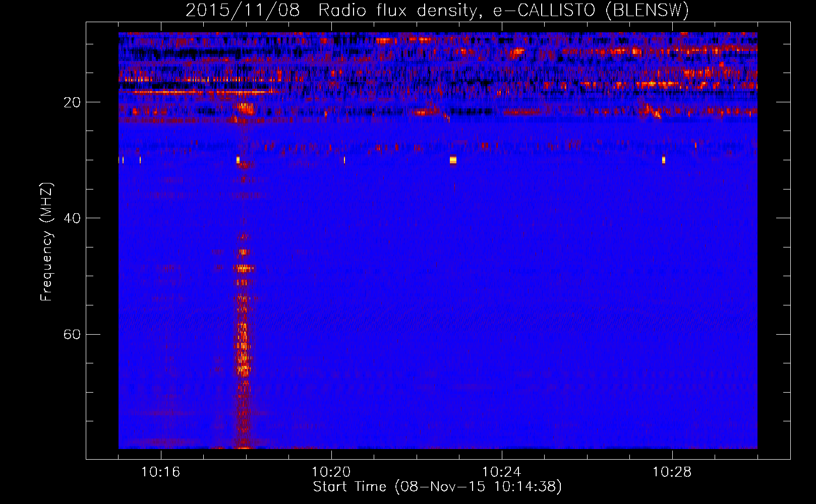
Task: Click the "Start Time (08-Nov-15 10:14:38)" axis label
Action: (437, 487)
